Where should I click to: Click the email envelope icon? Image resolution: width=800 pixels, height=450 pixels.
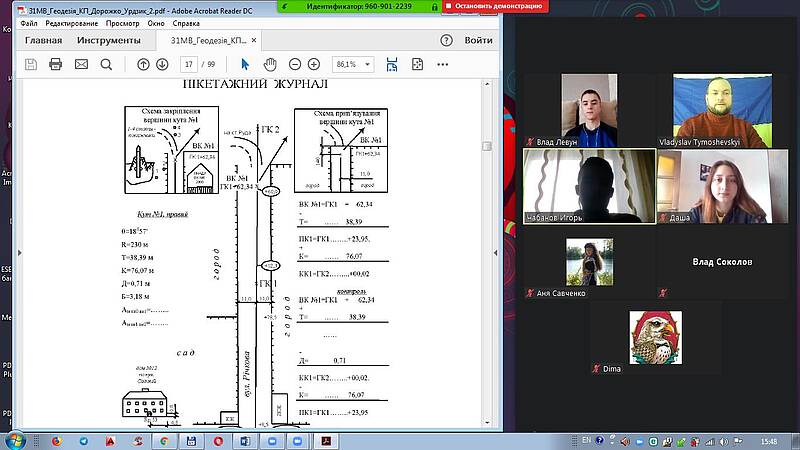[81, 64]
